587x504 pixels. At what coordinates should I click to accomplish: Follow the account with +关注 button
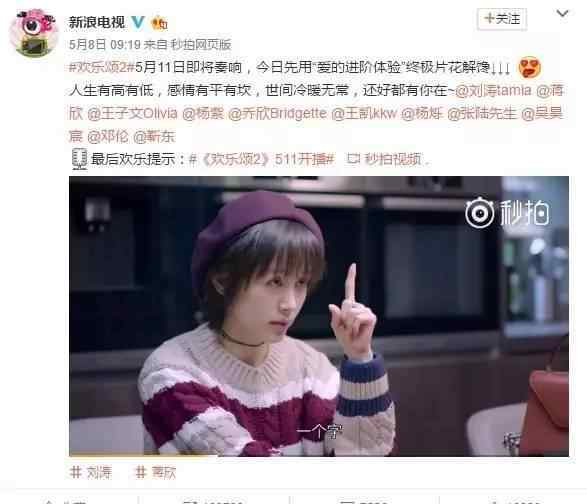click(x=502, y=19)
